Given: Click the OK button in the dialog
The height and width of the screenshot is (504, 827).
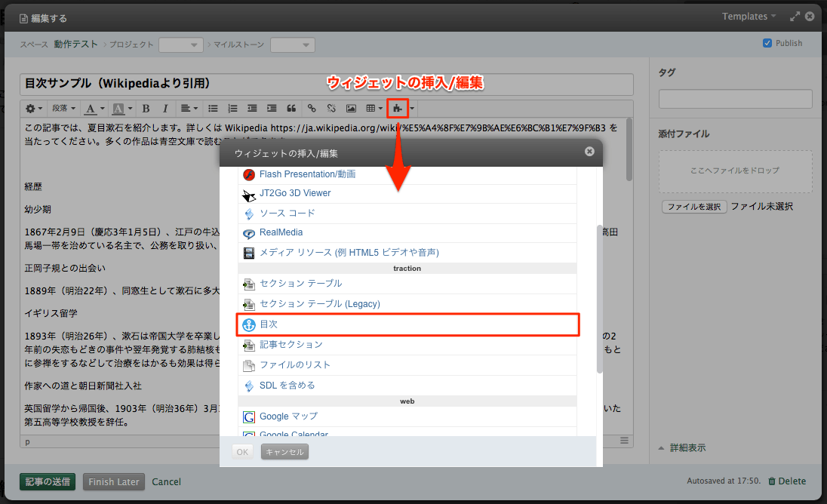Looking at the screenshot, I should [243, 452].
